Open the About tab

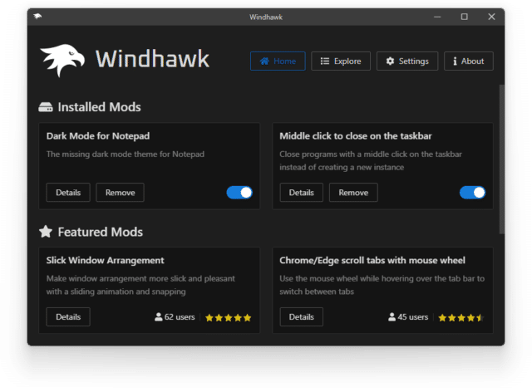pyautogui.click(x=469, y=61)
